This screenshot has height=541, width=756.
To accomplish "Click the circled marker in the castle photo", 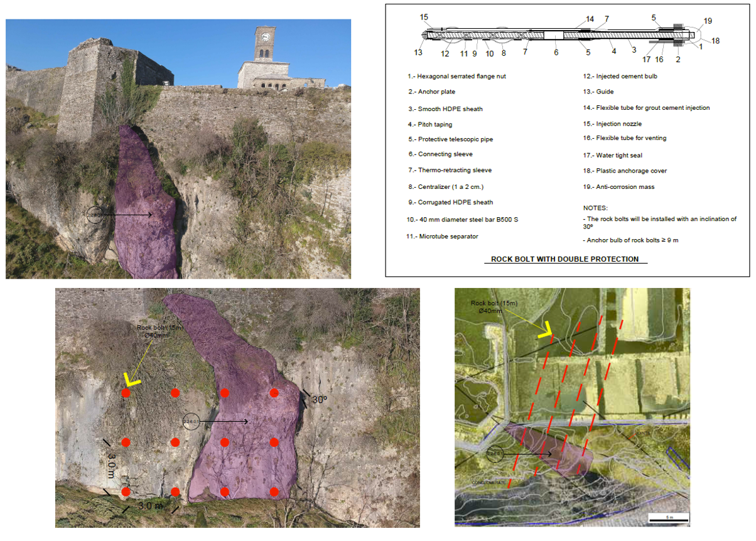I will coord(95,215).
